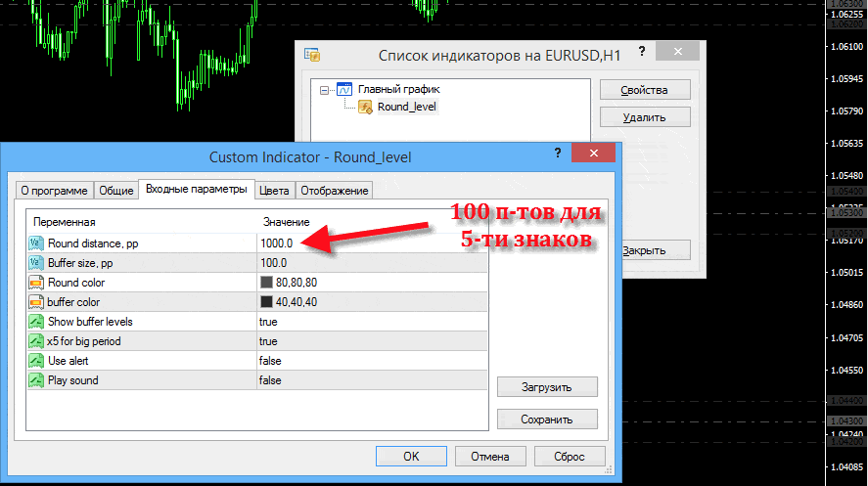Switch to the Цвета tab
The image size is (868, 486).
click(275, 190)
